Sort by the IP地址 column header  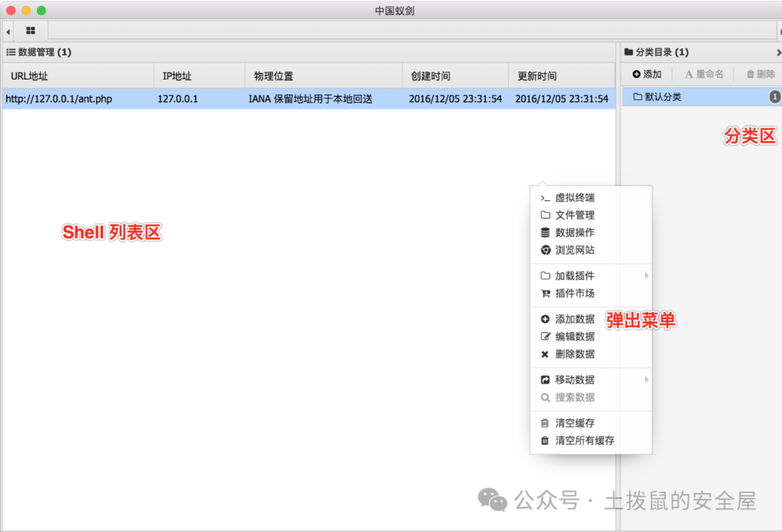coord(200,76)
